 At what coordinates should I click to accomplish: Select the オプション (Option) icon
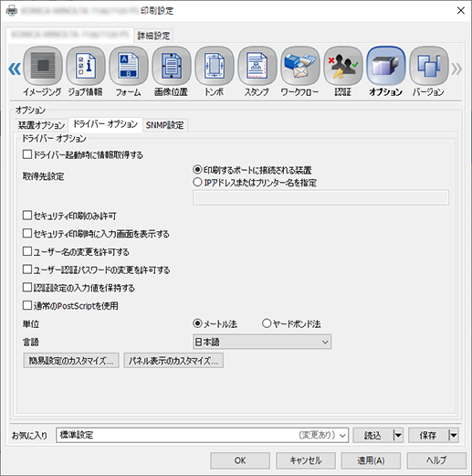386,66
